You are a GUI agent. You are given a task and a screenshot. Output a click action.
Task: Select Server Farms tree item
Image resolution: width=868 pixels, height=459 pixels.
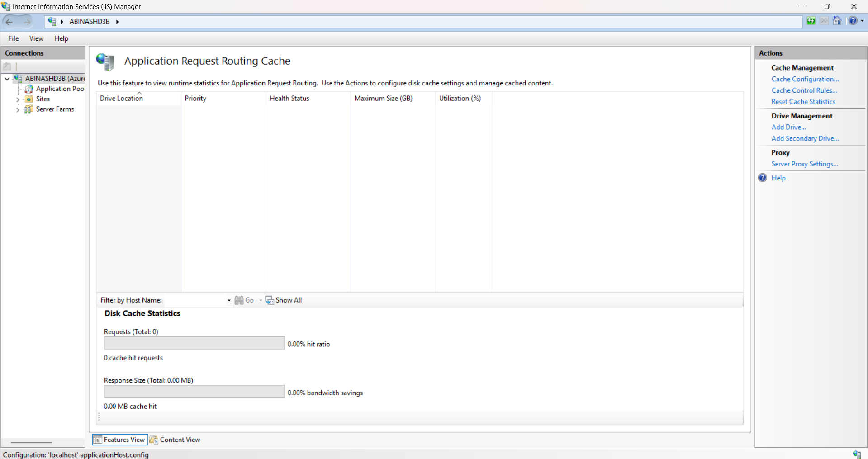click(x=55, y=109)
